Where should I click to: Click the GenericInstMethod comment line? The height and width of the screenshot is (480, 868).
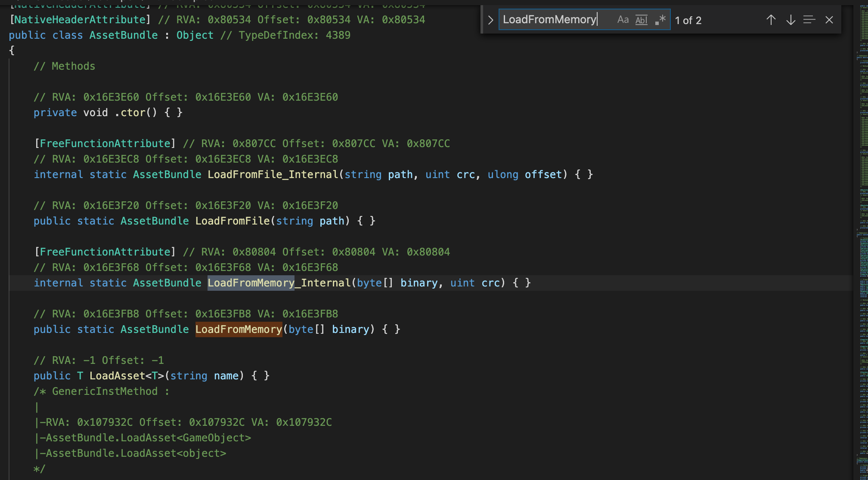pos(102,391)
